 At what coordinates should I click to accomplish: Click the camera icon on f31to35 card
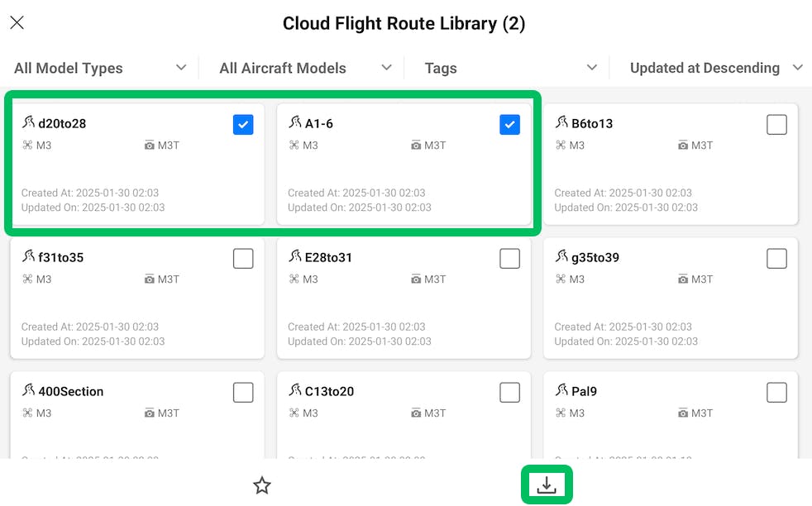(150, 279)
